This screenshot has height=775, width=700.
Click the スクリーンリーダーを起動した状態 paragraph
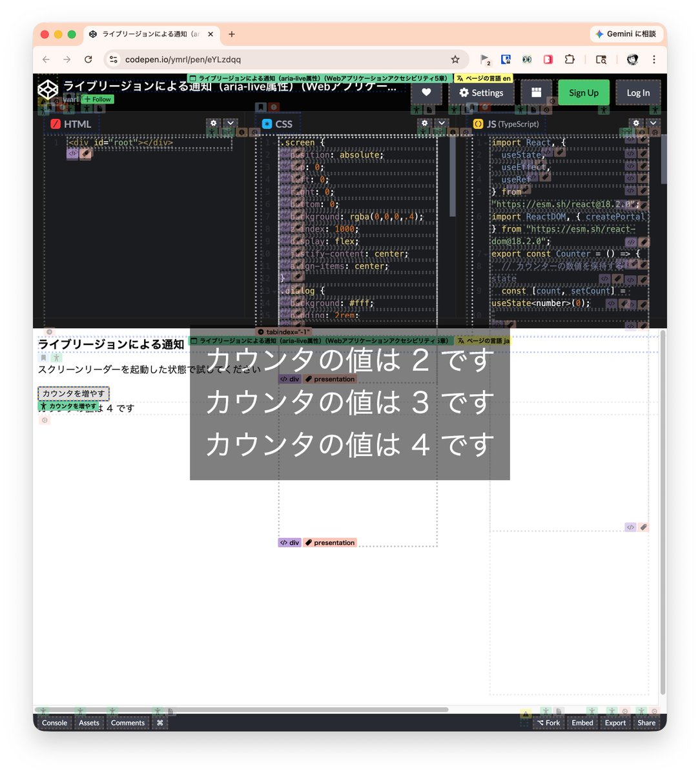(149, 369)
